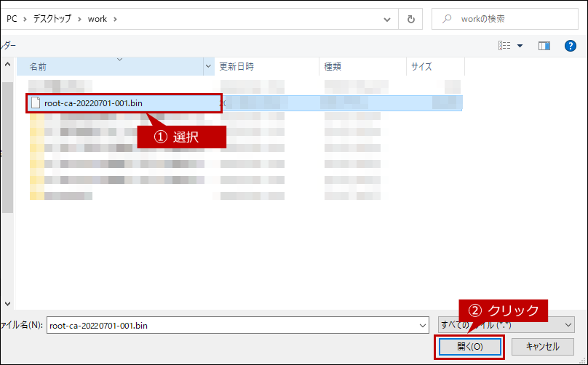The image size is (588, 365).
Task: Open the help question-mark icon
Action: point(570,46)
